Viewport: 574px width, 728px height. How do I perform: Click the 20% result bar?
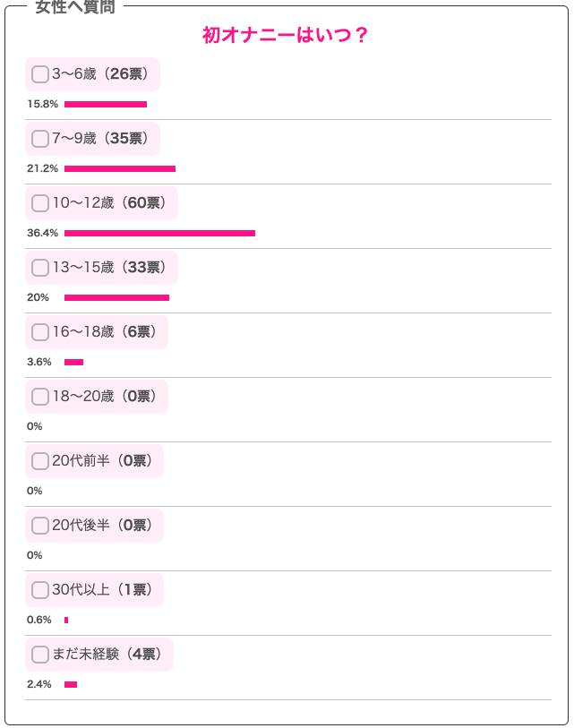[x=116, y=297]
